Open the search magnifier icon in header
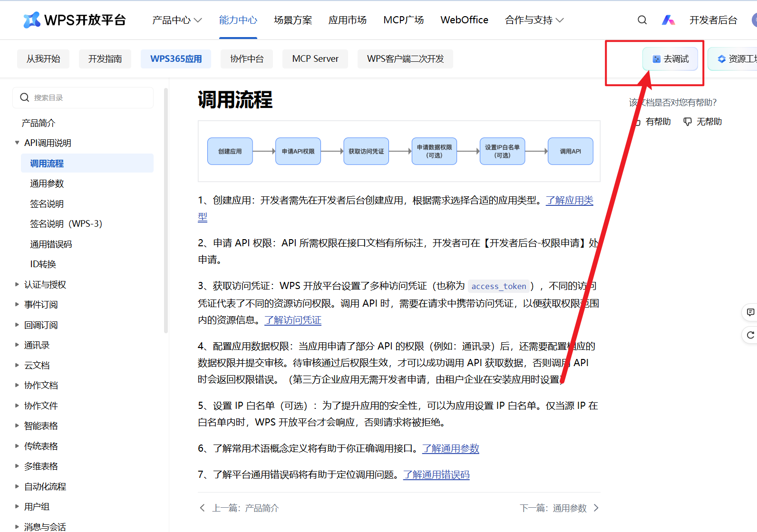Image resolution: width=757 pixels, height=532 pixels. click(x=642, y=20)
